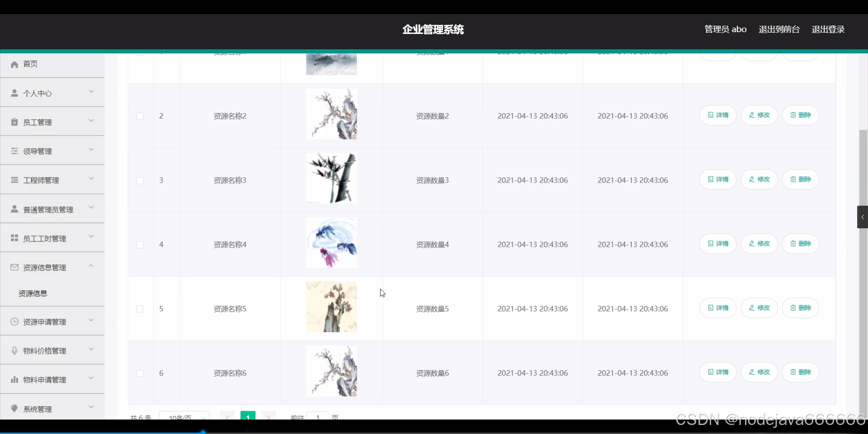Click the flower rock thumbnail in row 5
868x434 pixels.
pos(331,307)
